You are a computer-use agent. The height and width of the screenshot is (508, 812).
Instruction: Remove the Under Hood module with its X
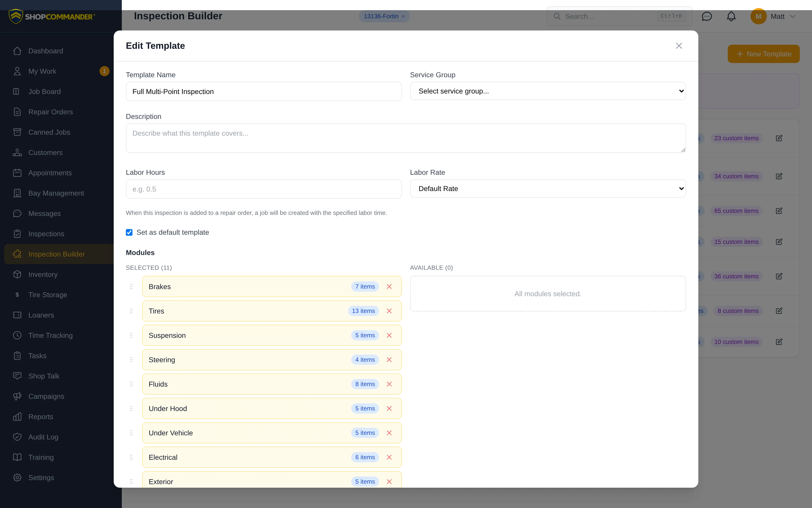click(x=389, y=408)
